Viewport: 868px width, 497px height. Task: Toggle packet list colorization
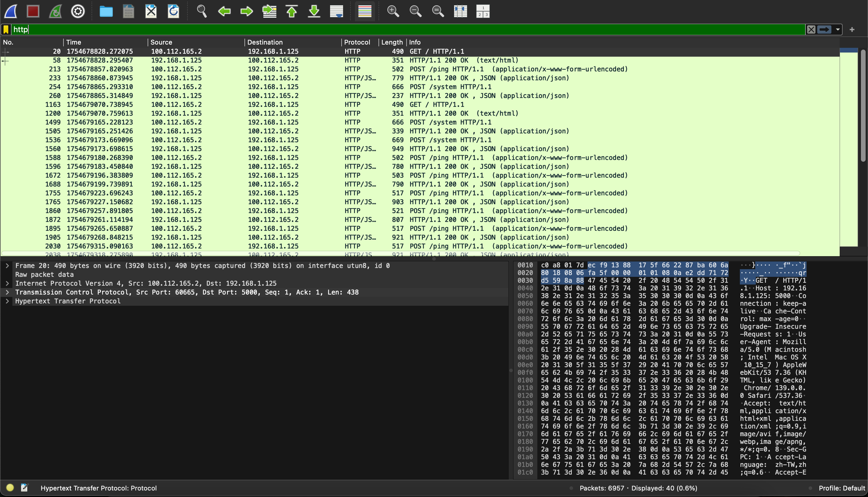(365, 11)
